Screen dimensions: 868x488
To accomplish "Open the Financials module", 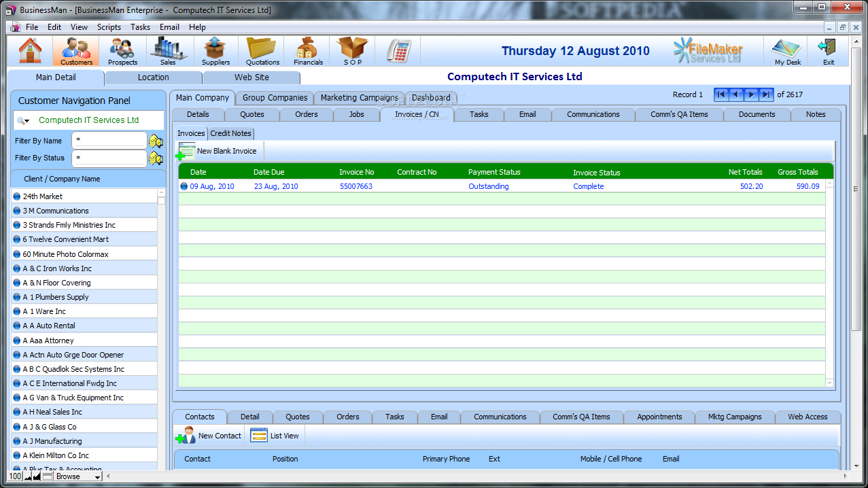I will tap(308, 51).
